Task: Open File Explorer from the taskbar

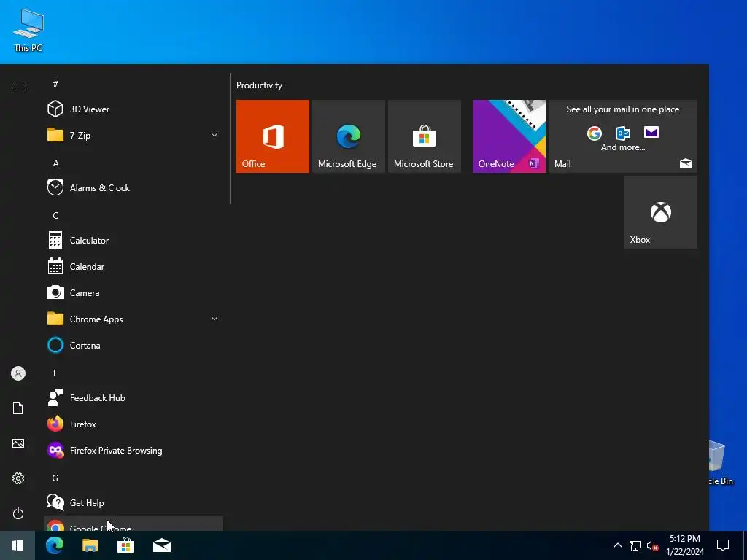Action: click(x=90, y=545)
